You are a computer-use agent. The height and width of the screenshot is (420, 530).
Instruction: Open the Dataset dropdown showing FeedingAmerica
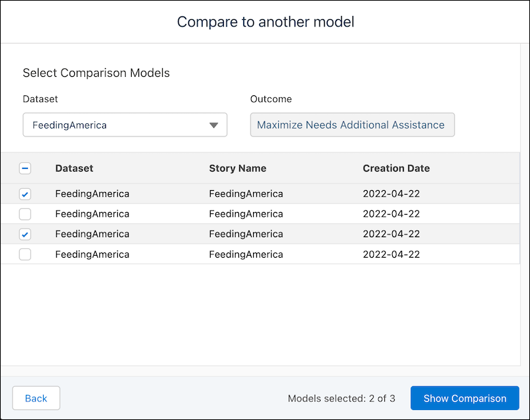tap(125, 125)
